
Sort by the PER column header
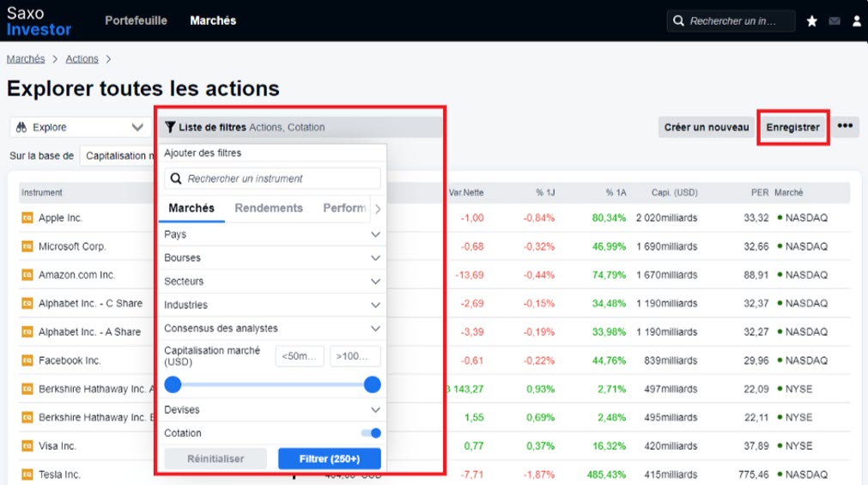tap(760, 192)
